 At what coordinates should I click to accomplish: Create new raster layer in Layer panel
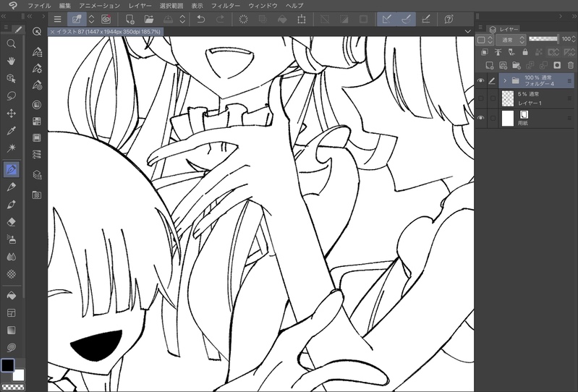tap(489, 66)
